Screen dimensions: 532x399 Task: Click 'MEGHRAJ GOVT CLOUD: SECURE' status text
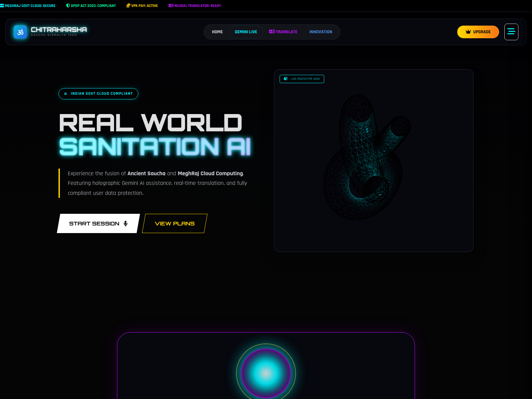(x=30, y=6)
